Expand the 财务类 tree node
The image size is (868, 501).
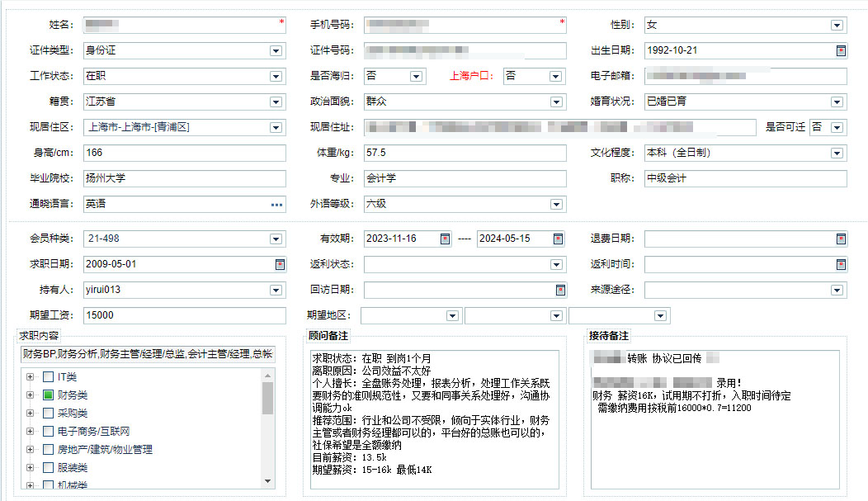(30, 395)
